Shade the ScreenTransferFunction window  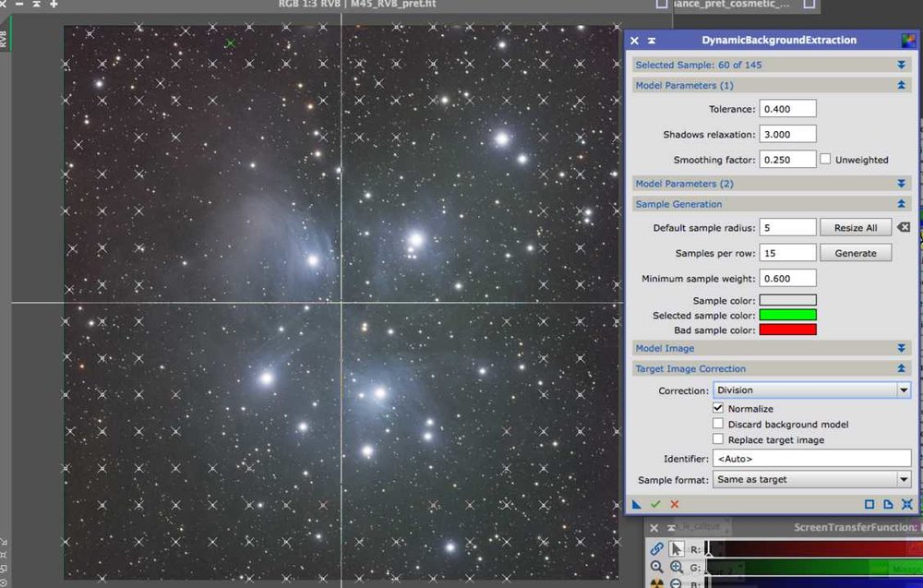click(x=671, y=528)
